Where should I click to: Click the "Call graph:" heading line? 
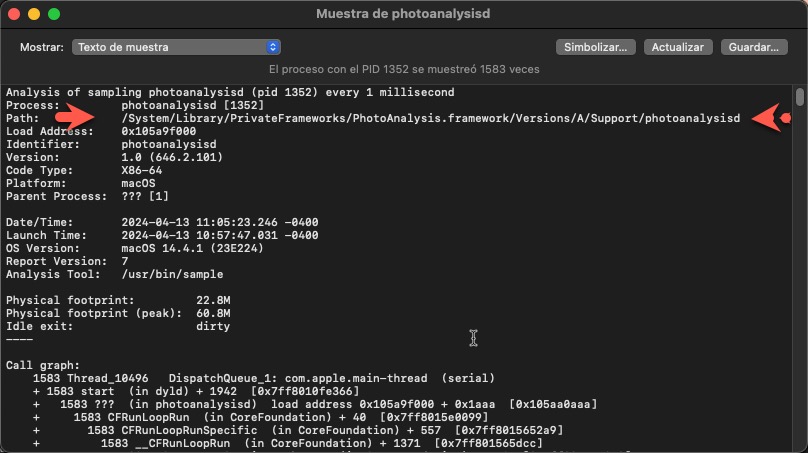(43, 365)
